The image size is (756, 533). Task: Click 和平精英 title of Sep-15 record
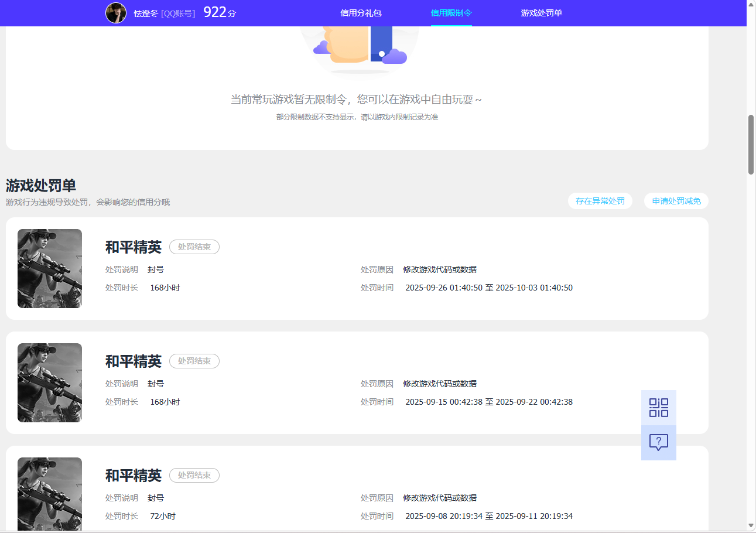134,361
